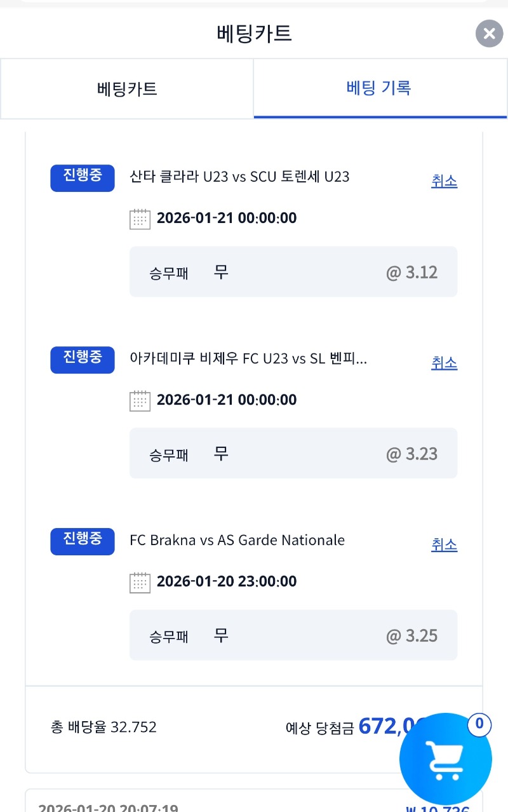Cancel the 아카데미쿠 비제우 FC U23 bet
This screenshot has height=812, width=508.
pos(444,363)
